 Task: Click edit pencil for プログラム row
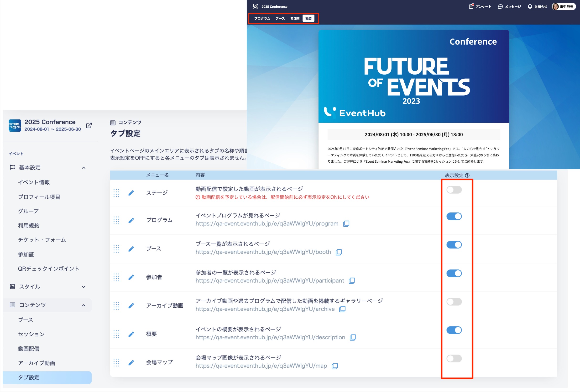[x=131, y=220]
